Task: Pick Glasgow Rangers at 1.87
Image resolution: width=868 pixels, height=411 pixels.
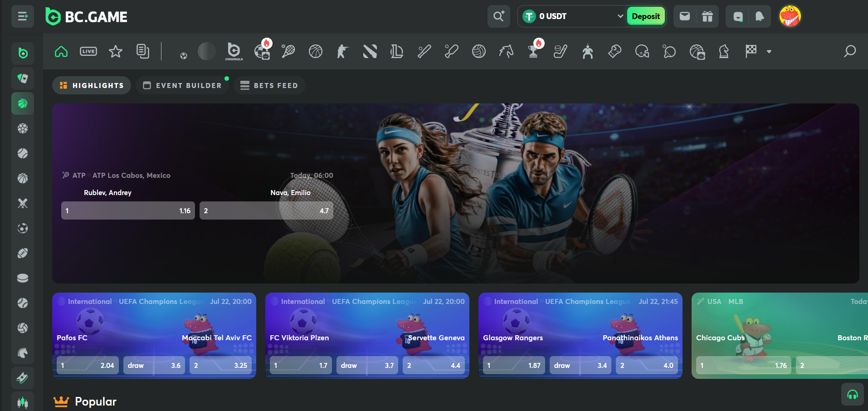Action: (x=514, y=365)
